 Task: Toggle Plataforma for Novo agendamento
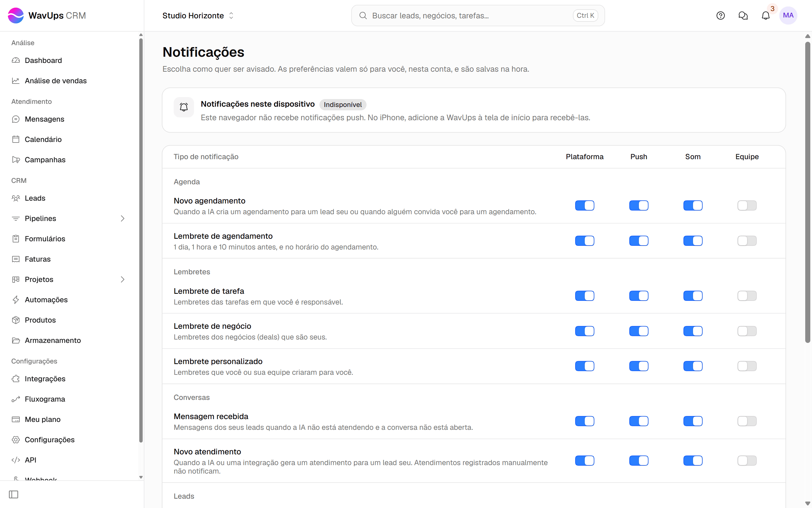(x=584, y=206)
